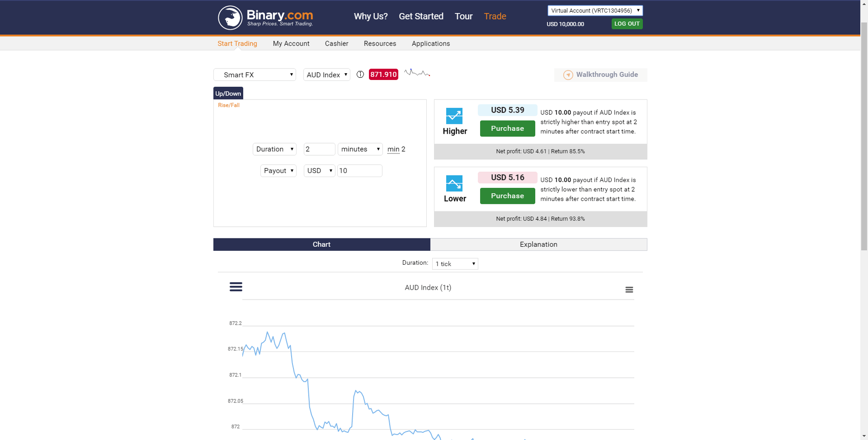Click Net profit USD 4.61 text

521,152
